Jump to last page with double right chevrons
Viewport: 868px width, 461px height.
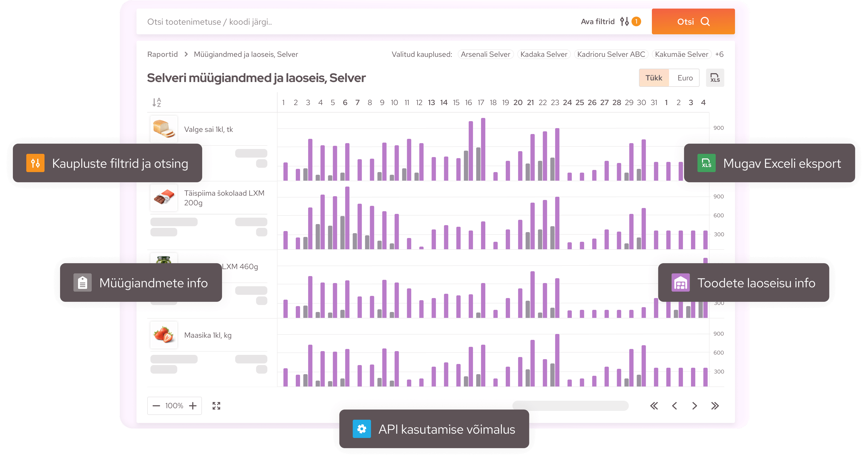point(715,406)
